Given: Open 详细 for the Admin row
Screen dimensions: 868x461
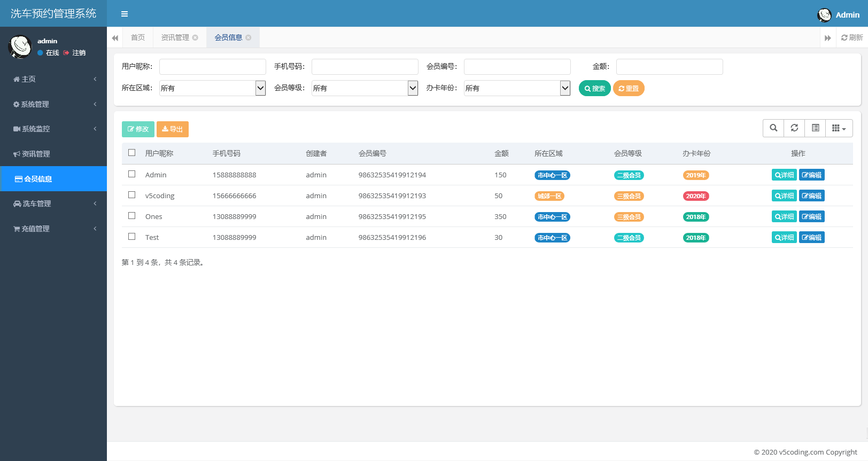Looking at the screenshot, I should [784, 175].
